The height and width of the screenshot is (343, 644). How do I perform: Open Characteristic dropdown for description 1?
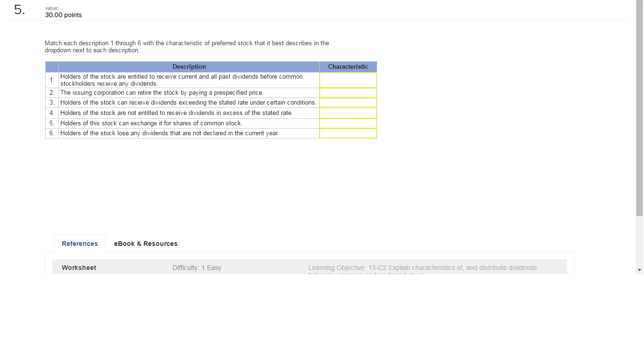(348, 80)
